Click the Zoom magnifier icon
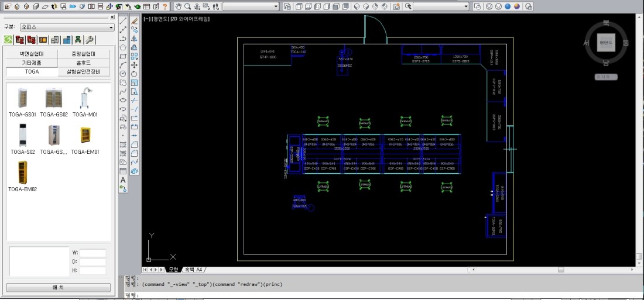644x300 pixels. [x=187, y=6]
